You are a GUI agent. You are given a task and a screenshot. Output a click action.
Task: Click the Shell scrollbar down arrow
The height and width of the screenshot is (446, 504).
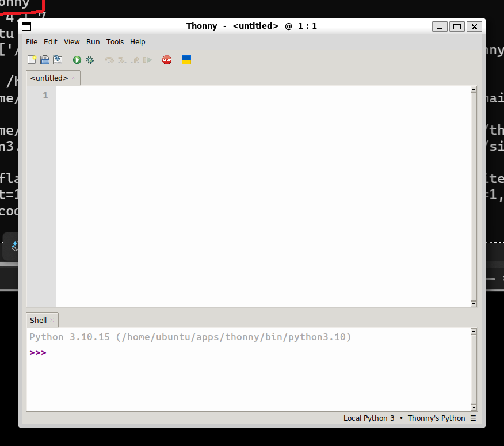point(474,408)
